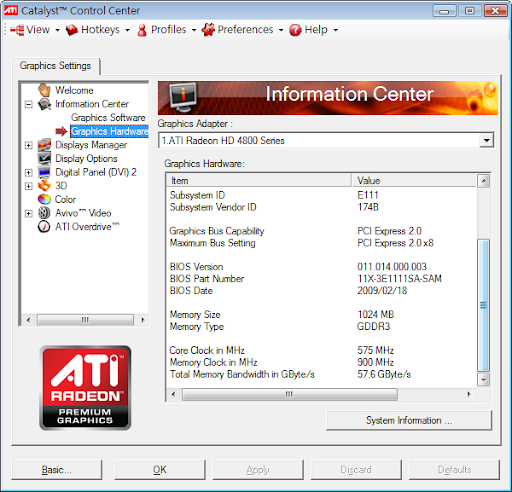Click the Basic... button

coord(57,470)
